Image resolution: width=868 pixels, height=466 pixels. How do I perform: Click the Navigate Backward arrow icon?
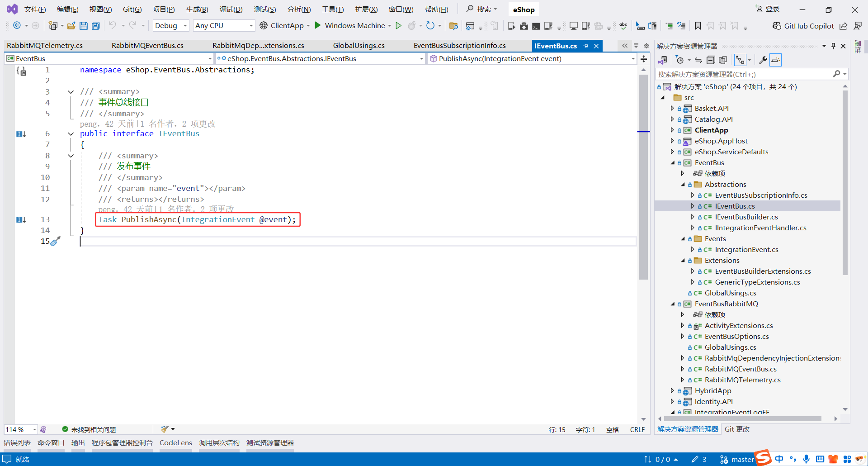click(17, 26)
